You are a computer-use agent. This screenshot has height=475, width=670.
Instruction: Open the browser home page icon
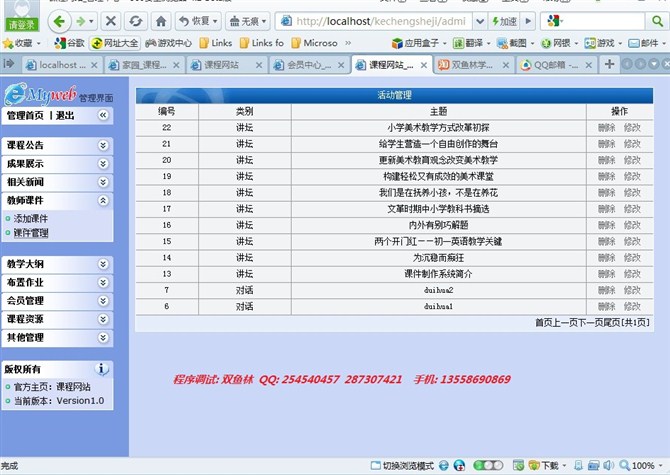[x=161, y=21]
